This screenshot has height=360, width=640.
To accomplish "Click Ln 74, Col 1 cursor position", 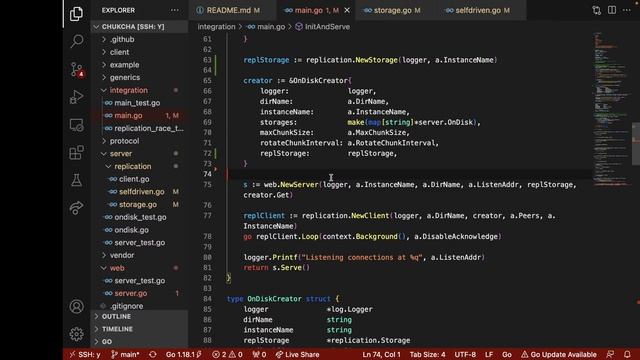I will coord(381,354).
